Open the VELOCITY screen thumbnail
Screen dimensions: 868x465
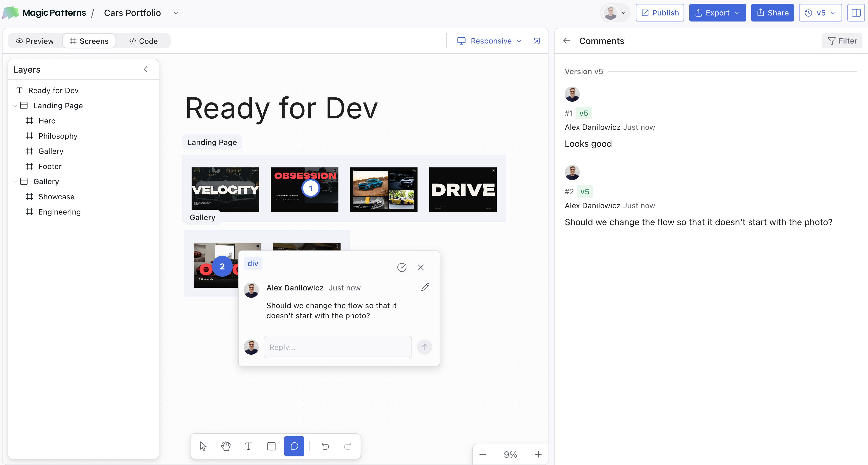225,189
